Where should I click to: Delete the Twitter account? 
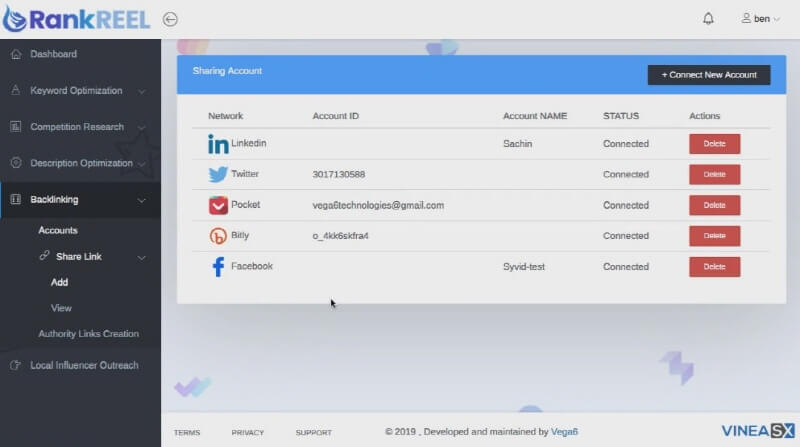[x=714, y=175]
